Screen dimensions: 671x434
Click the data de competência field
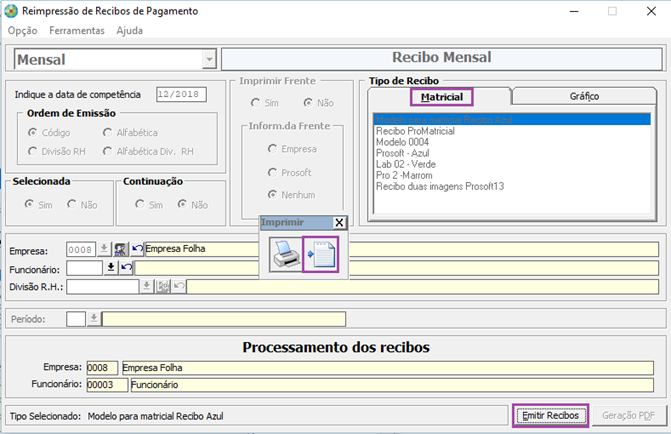(181, 94)
